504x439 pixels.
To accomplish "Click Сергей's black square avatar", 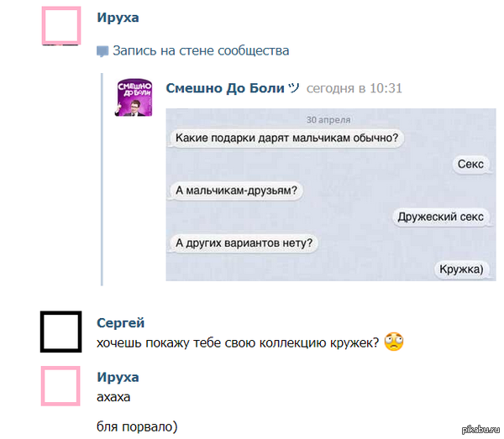I will (x=61, y=332).
